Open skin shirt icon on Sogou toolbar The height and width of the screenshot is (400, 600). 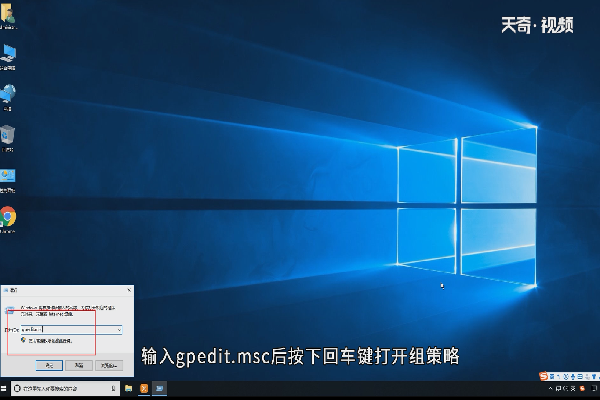[x=594, y=377]
